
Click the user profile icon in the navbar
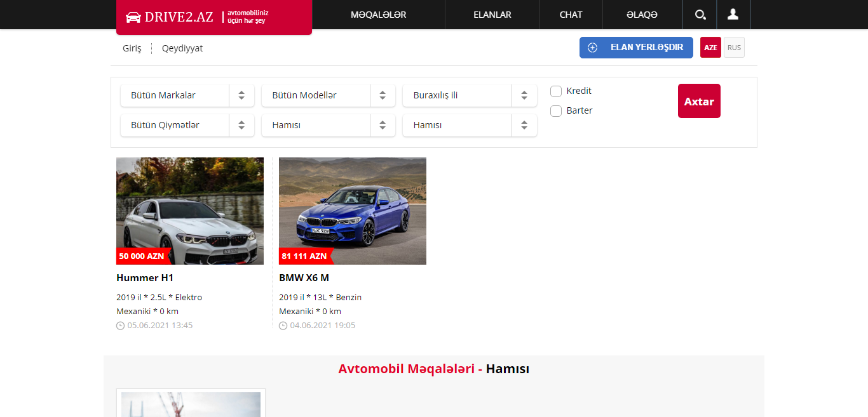[x=733, y=14]
